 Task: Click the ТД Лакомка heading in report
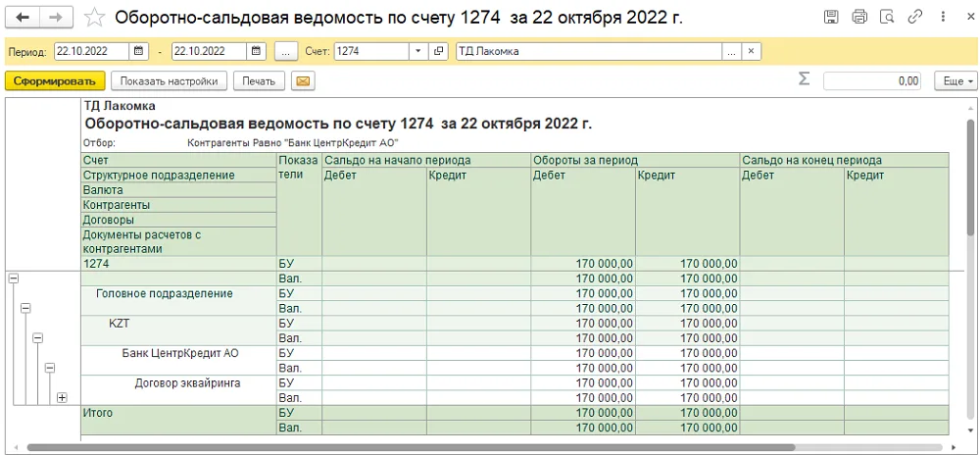pyautogui.click(x=120, y=106)
